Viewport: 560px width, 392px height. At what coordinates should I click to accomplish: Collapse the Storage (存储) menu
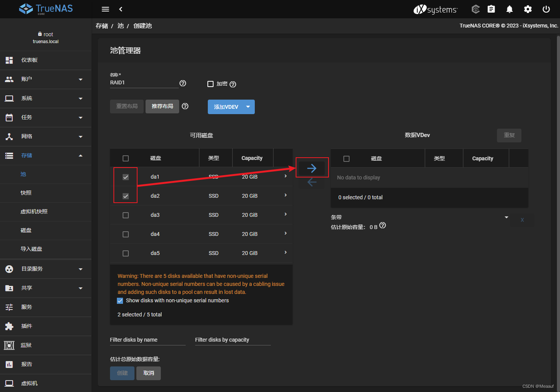click(46, 156)
